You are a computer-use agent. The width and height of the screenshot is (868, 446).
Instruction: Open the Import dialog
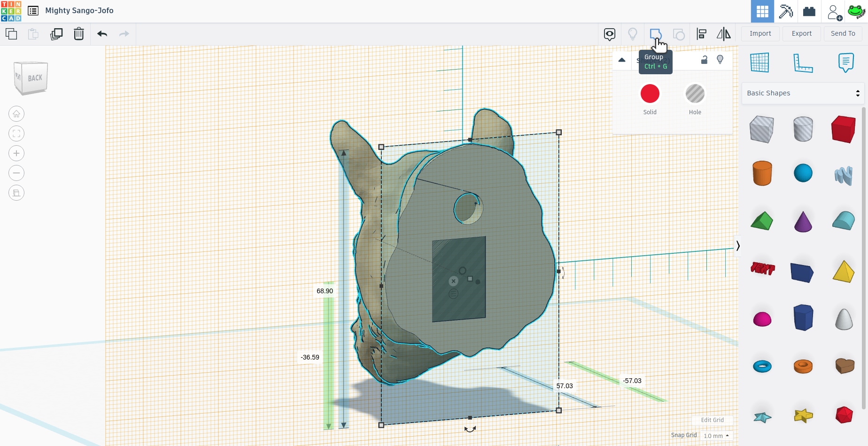pos(759,33)
